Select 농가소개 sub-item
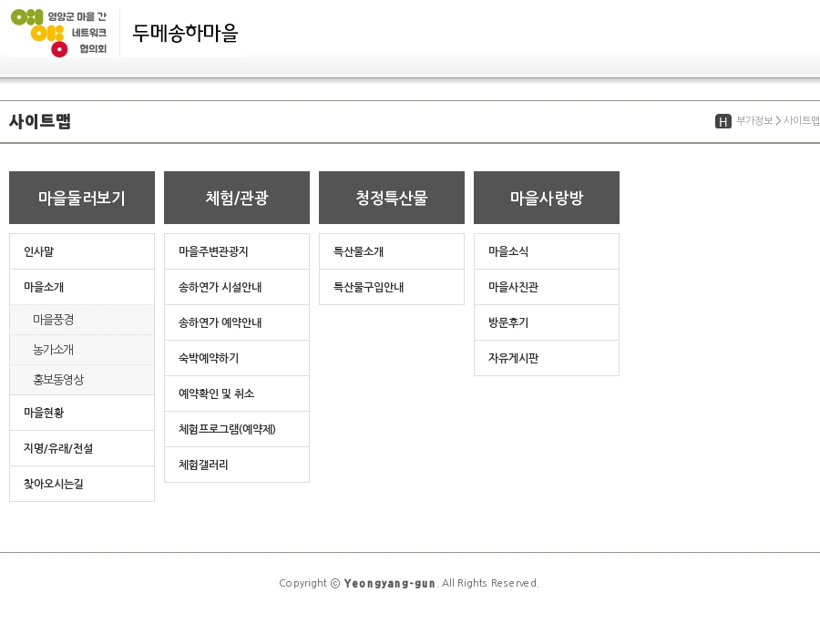 [x=82, y=350]
